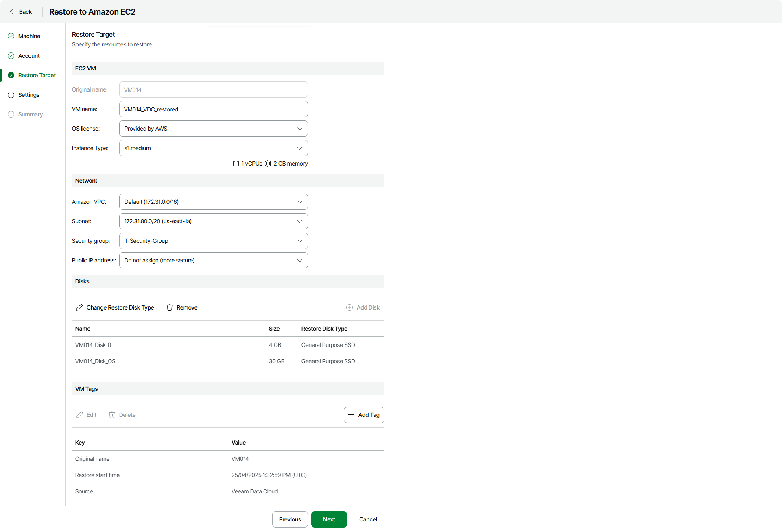This screenshot has height=532, width=782.
Task: Click the pencil icon for Change Restore Disk Type
Action: pyautogui.click(x=79, y=307)
